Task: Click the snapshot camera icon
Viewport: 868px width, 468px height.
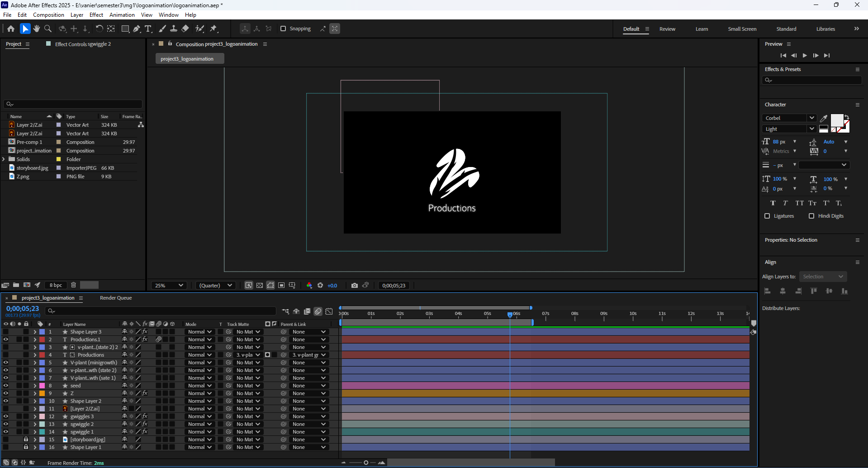Action: pos(355,285)
